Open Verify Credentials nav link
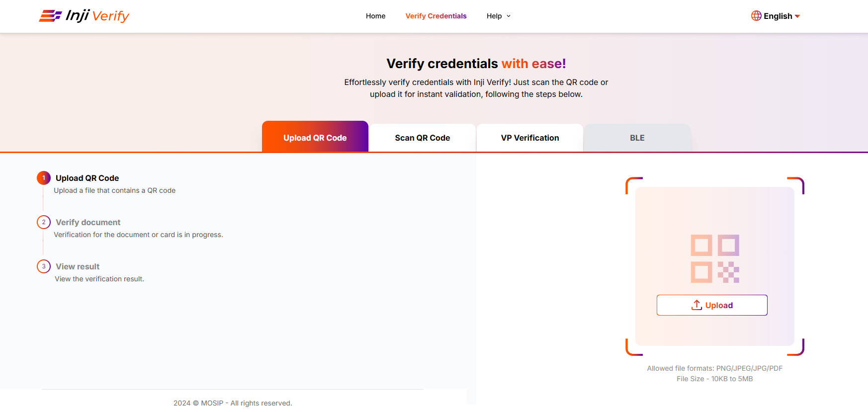Viewport: 868px width, 412px height. [436, 16]
